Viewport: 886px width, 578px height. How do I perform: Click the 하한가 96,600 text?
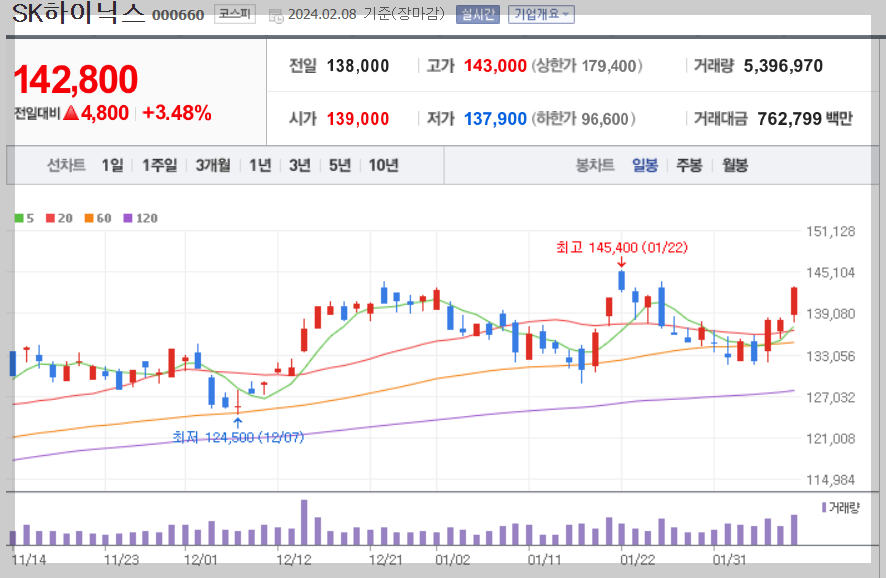pos(583,119)
